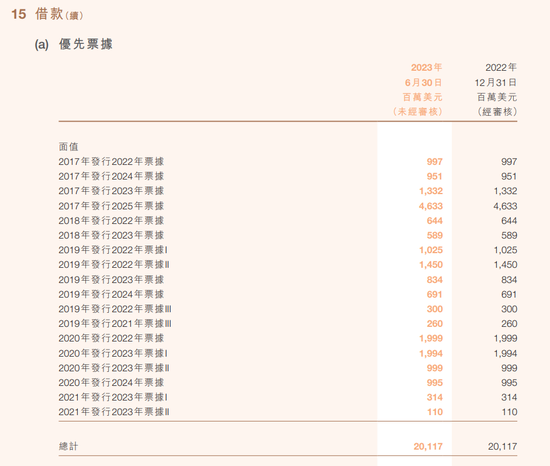Select orange value '999' for 2023
Image resolution: width=550 pixels, height=466 pixels.
click(x=434, y=369)
